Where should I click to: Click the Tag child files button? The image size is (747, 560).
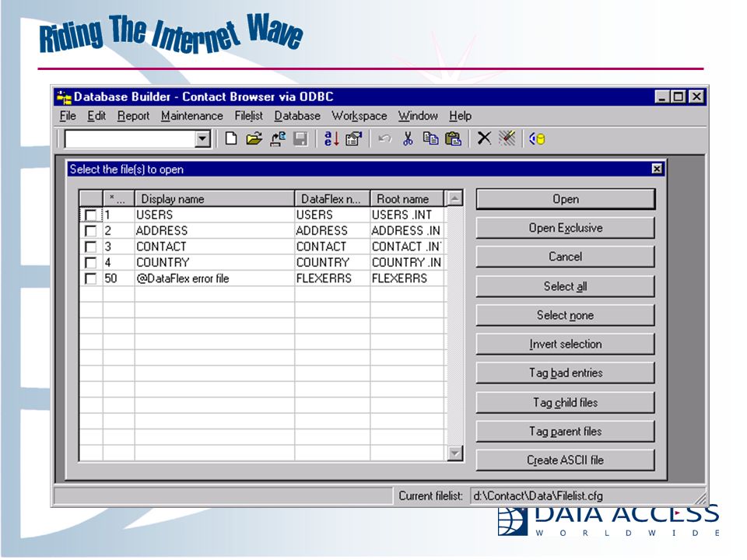566,403
